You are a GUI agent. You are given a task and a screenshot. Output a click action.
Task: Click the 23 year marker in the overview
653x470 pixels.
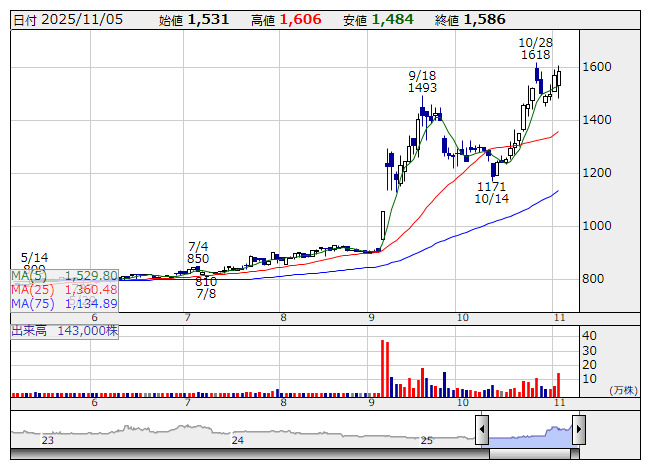48,440
